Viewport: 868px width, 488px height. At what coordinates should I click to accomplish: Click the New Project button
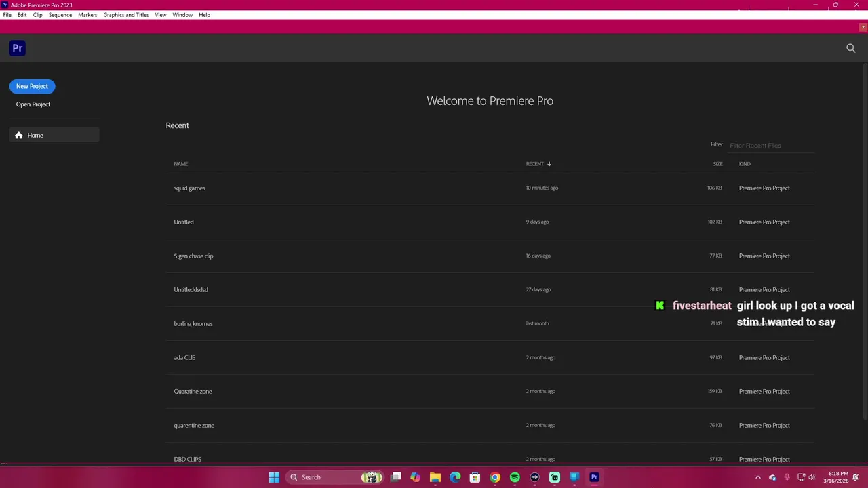coord(32,86)
